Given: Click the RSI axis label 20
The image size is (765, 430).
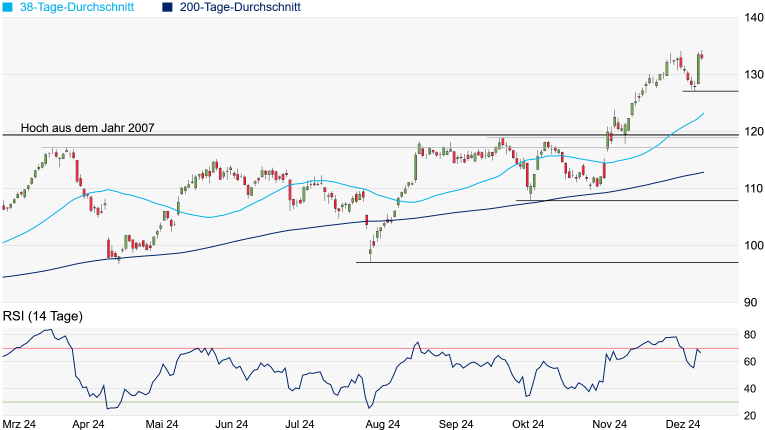Looking at the screenshot, I should (x=749, y=415).
